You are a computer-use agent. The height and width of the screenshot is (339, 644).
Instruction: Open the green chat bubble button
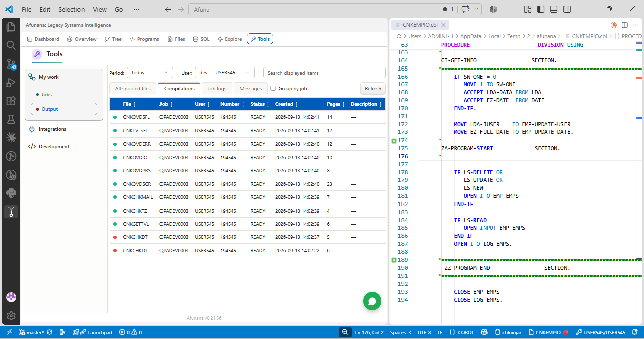[372, 301]
